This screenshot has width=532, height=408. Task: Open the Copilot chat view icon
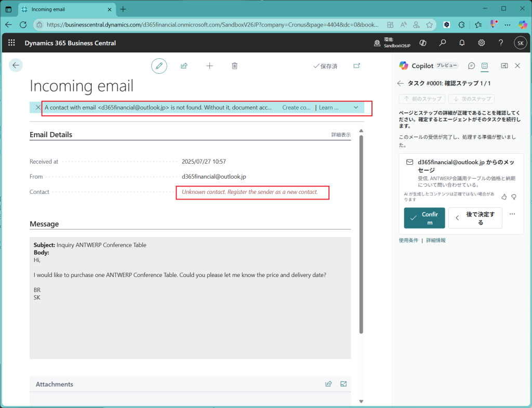tap(471, 66)
